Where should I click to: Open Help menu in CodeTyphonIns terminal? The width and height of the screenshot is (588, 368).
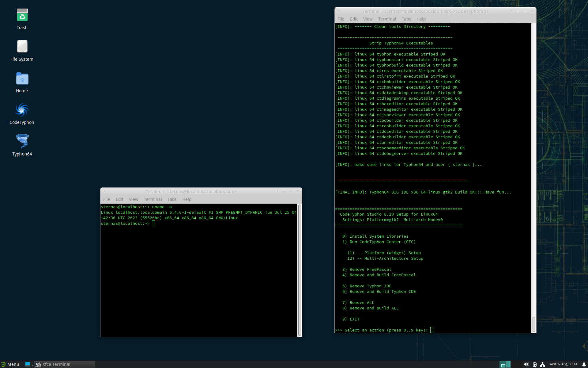(x=421, y=19)
